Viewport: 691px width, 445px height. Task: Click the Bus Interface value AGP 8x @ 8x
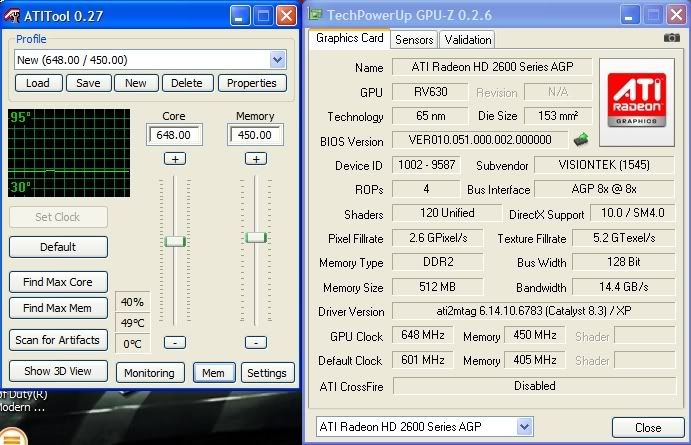604,189
